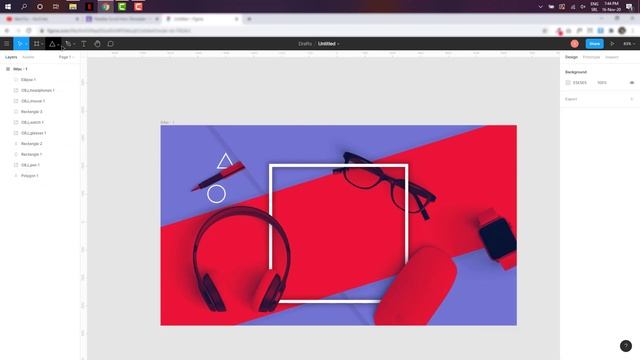Image resolution: width=640 pixels, height=360 pixels.
Task: Open a new browser tab
Action: click(249, 19)
